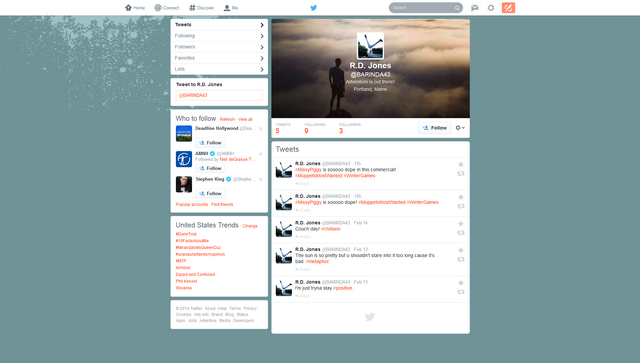Image resolution: width=640 pixels, height=363 pixels.
Task: Click View all in Who to follow
Action: [x=245, y=119]
